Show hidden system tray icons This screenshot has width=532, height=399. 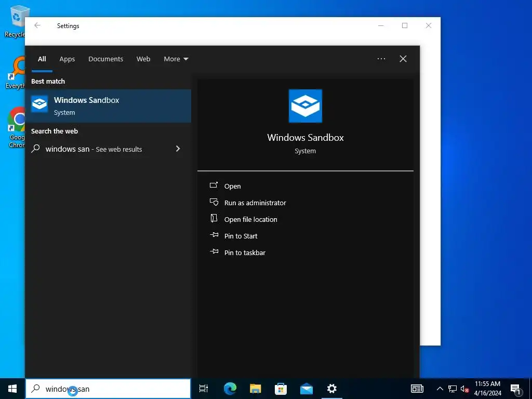(440, 389)
